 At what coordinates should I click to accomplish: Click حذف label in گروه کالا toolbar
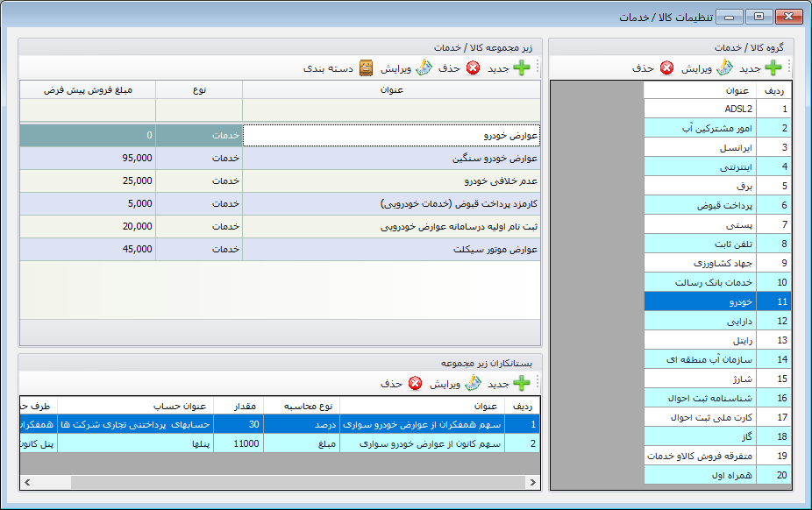click(643, 68)
